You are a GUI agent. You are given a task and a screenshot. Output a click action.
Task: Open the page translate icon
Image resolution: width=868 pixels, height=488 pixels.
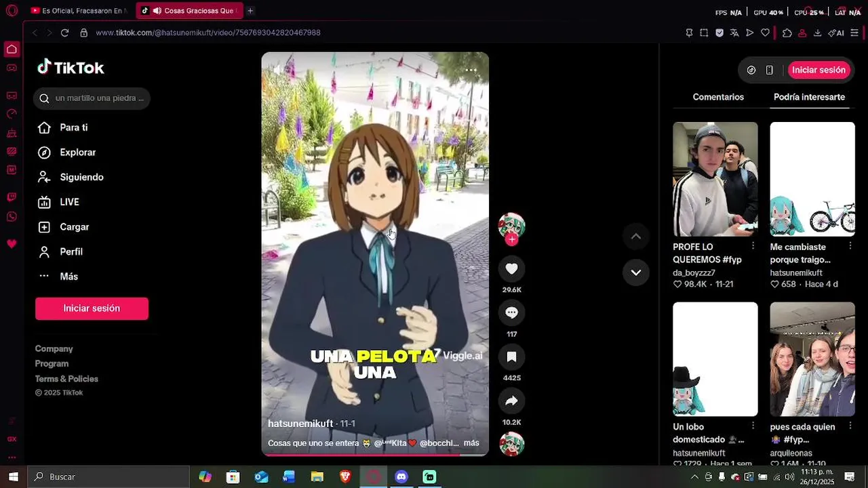(x=734, y=33)
